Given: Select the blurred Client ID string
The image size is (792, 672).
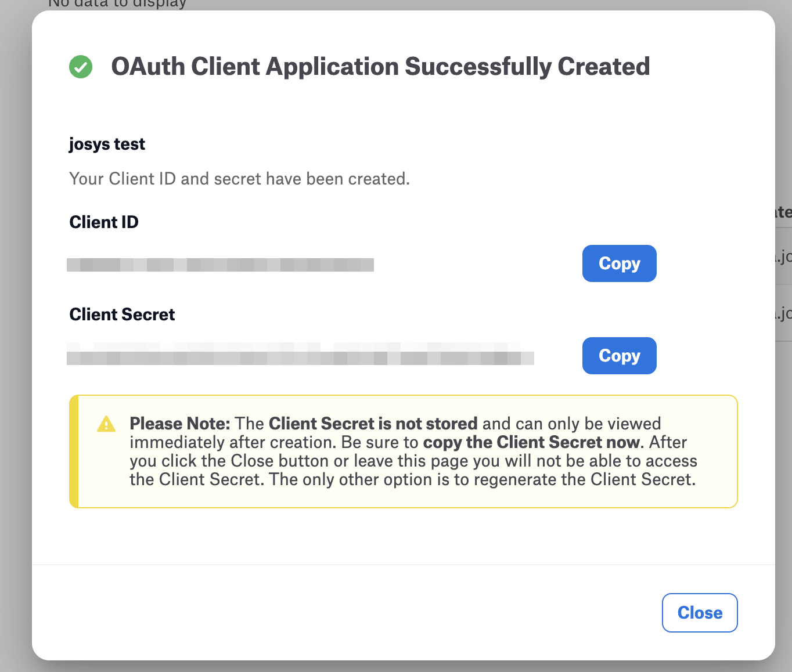Looking at the screenshot, I should click(x=220, y=265).
